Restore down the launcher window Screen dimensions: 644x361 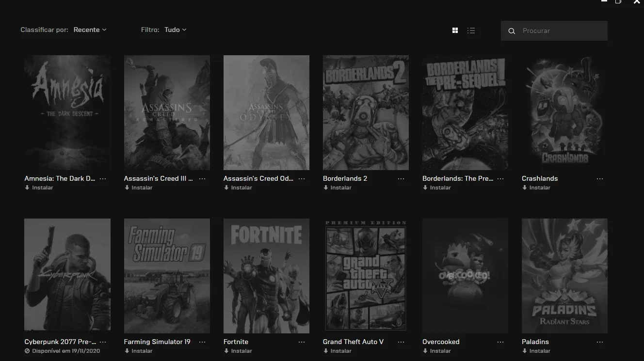coord(618,2)
